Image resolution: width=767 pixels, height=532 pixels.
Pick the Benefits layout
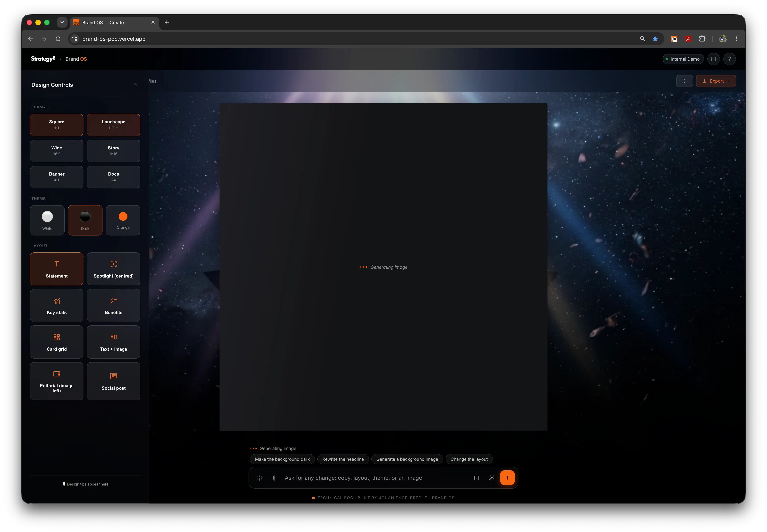[113, 305]
